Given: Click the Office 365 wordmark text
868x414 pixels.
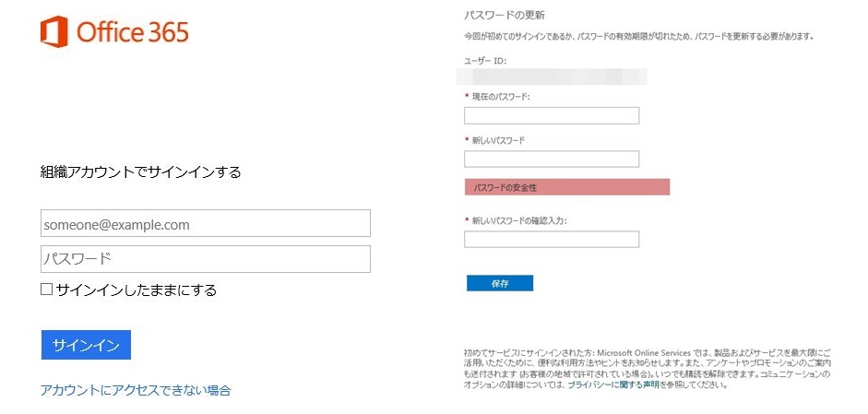Looking at the screenshot, I should (x=133, y=33).
